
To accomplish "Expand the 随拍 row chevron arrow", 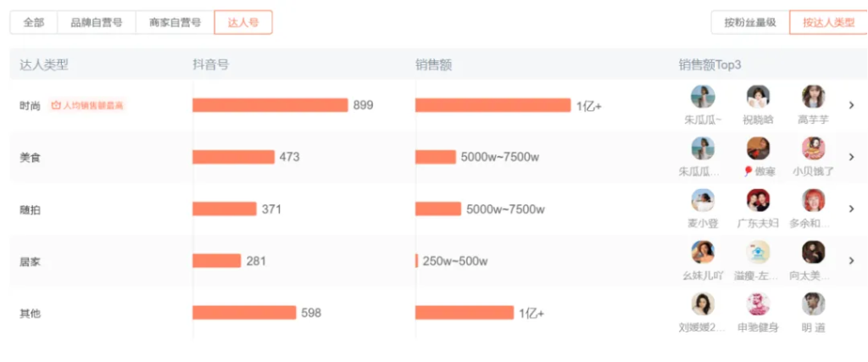I will click(x=851, y=209).
